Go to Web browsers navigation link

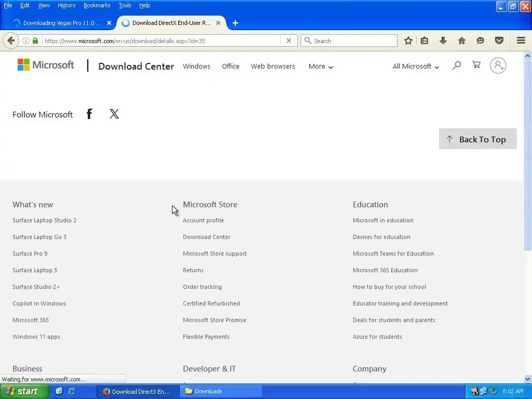[273, 66]
